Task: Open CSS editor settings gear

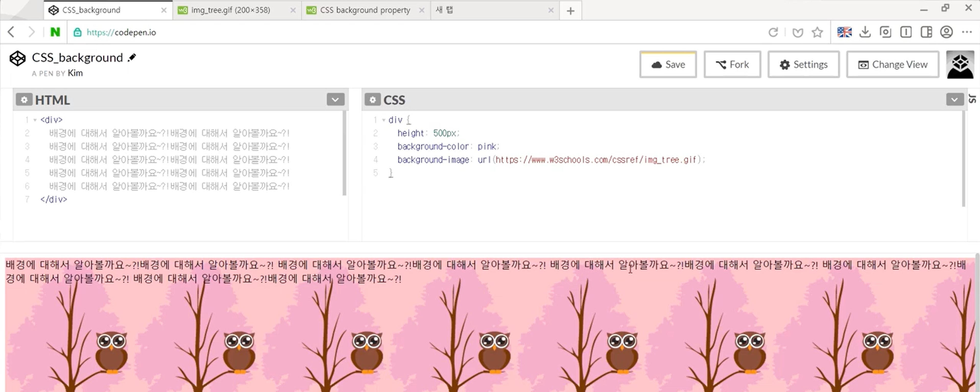Action: point(373,100)
